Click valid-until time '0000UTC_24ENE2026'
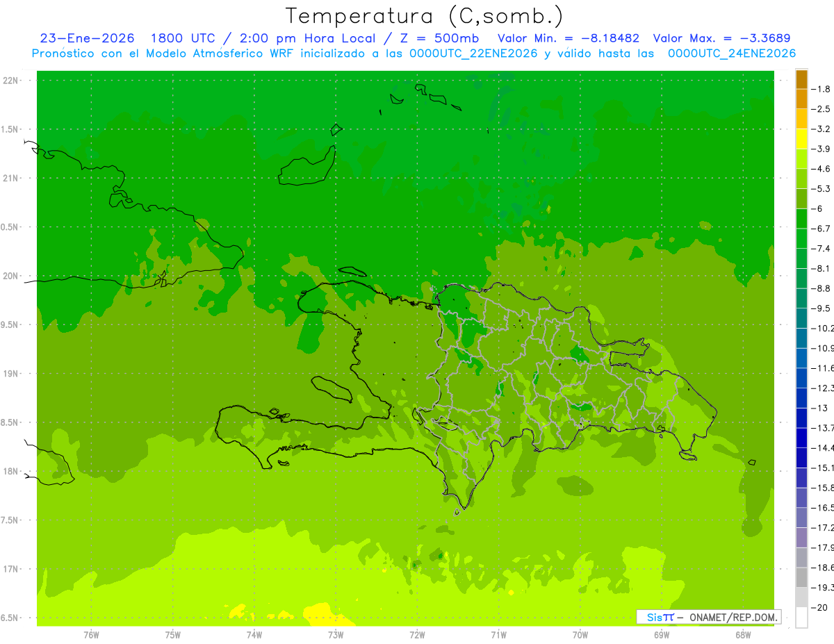The width and height of the screenshot is (834, 644). click(x=732, y=53)
